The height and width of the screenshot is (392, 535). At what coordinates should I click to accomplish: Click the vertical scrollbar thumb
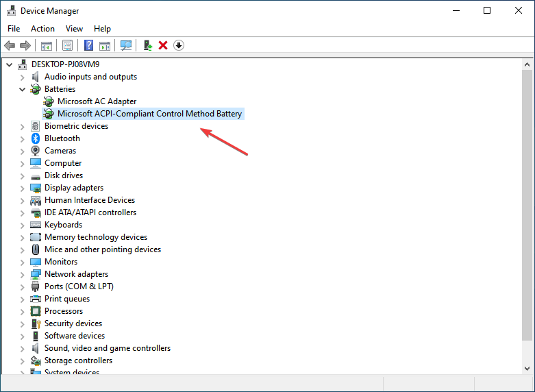527,205
